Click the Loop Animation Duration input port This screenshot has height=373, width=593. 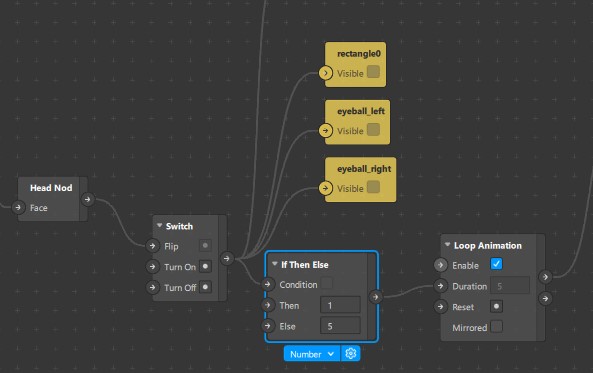point(440,286)
